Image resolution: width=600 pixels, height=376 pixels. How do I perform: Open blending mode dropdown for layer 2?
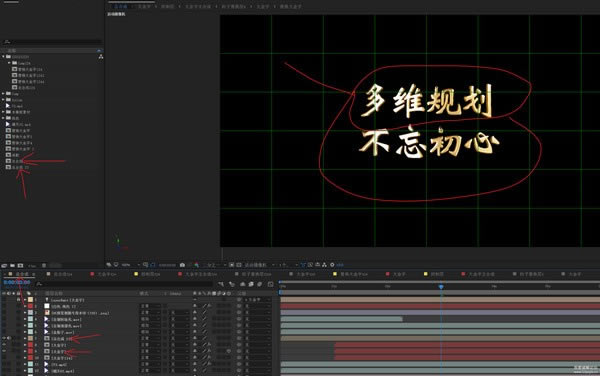[151, 306]
